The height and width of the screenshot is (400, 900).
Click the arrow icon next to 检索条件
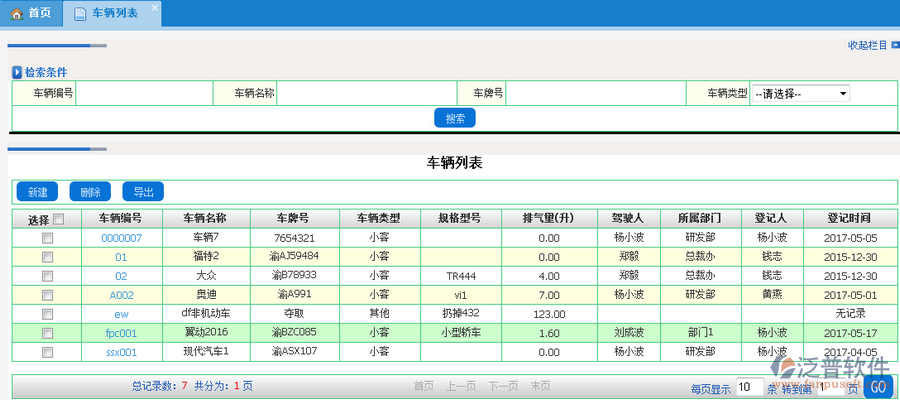tap(17, 72)
